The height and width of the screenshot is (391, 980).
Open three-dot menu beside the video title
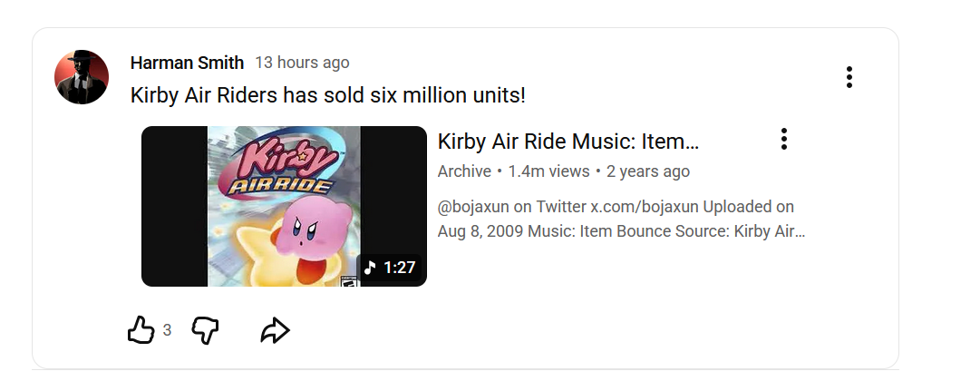point(783,140)
